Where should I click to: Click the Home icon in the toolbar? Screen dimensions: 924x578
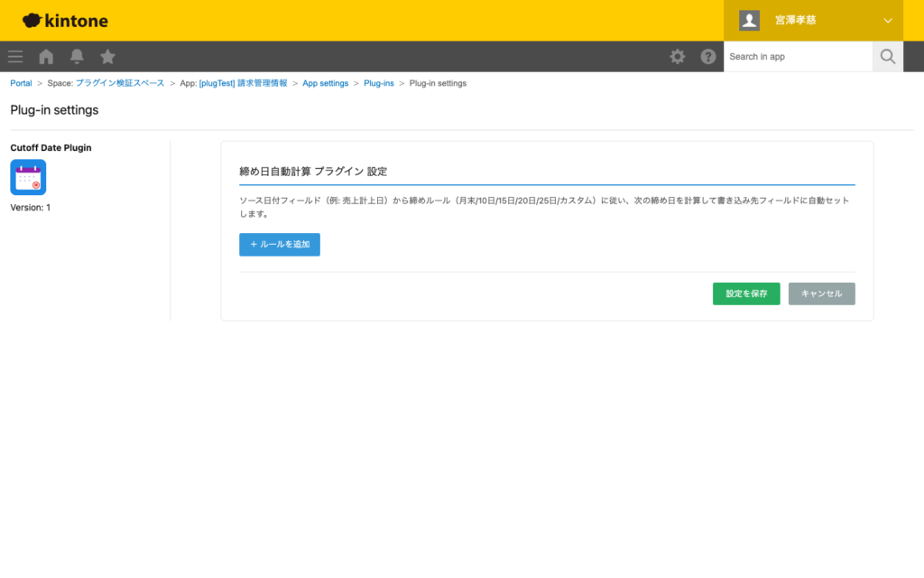[45, 56]
